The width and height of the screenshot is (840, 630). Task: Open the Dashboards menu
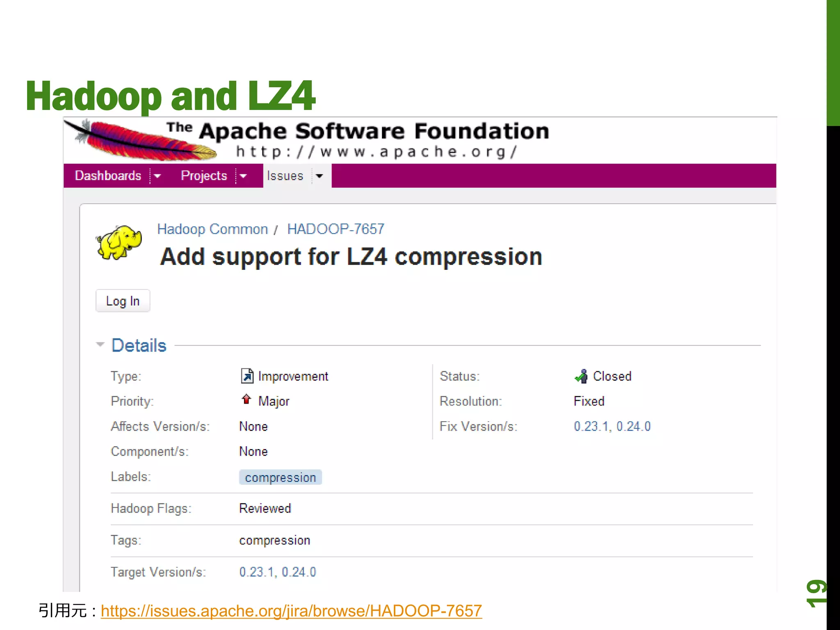[x=108, y=176]
